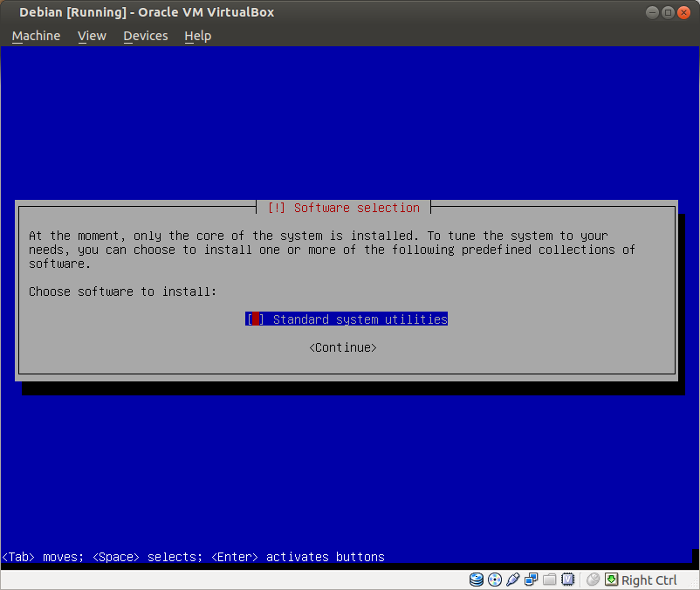Open the Devices menu

coord(145,36)
